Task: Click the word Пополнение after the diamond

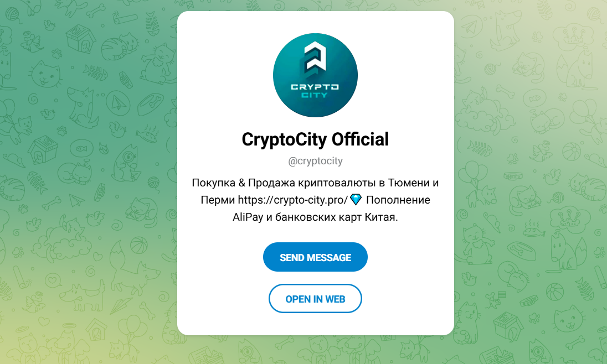Action: (398, 200)
